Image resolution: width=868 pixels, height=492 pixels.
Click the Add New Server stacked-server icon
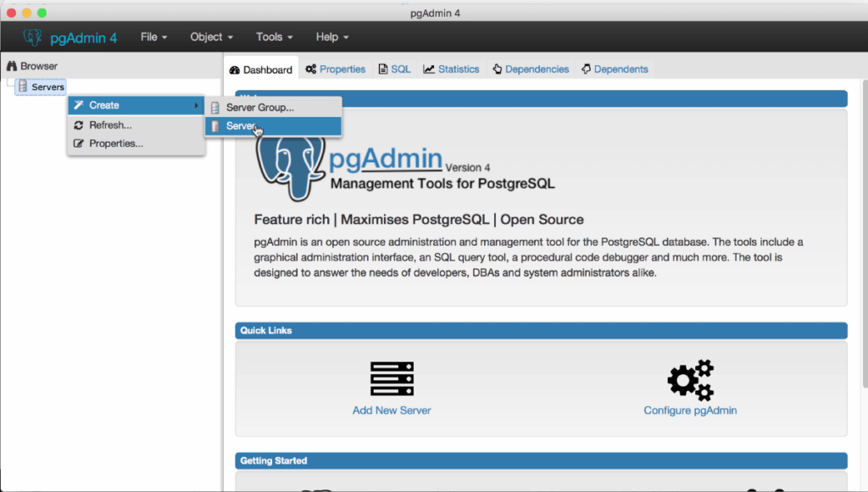(x=392, y=378)
